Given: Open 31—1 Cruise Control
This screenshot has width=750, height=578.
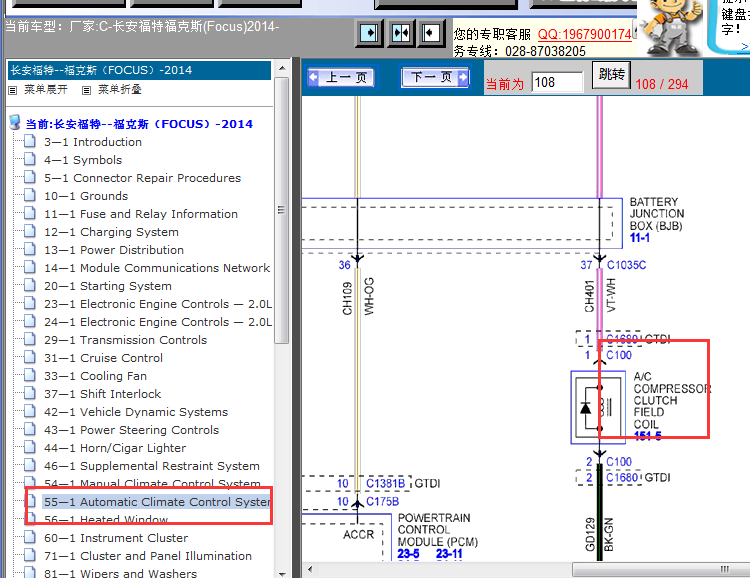Looking at the screenshot, I should pyautogui.click(x=103, y=358).
